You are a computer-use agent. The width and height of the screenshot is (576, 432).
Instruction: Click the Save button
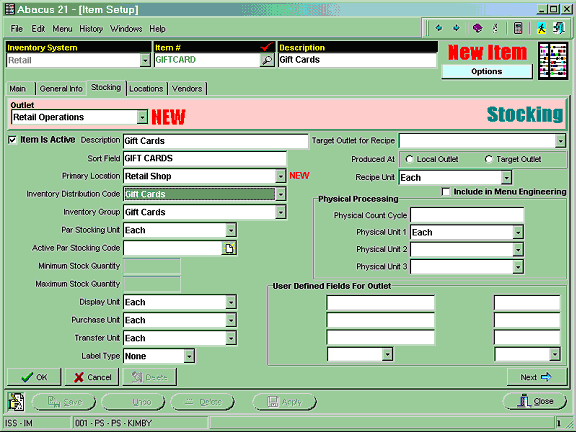(x=64, y=402)
